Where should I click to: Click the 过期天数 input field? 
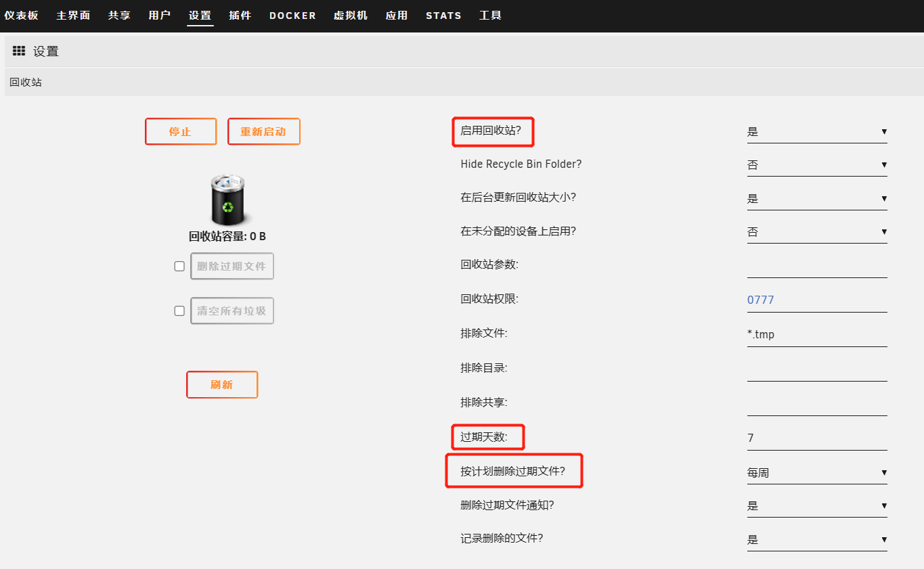coord(816,438)
